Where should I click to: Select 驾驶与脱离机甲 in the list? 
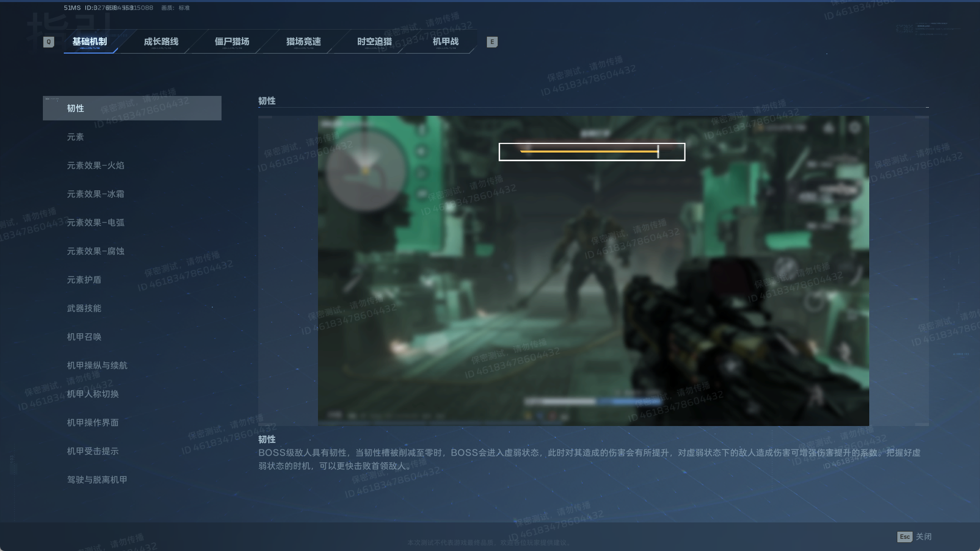97,480
